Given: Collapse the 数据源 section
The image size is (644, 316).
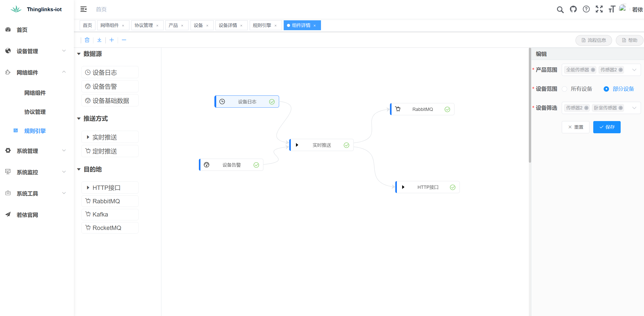Looking at the screenshot, I should point(79,54).
